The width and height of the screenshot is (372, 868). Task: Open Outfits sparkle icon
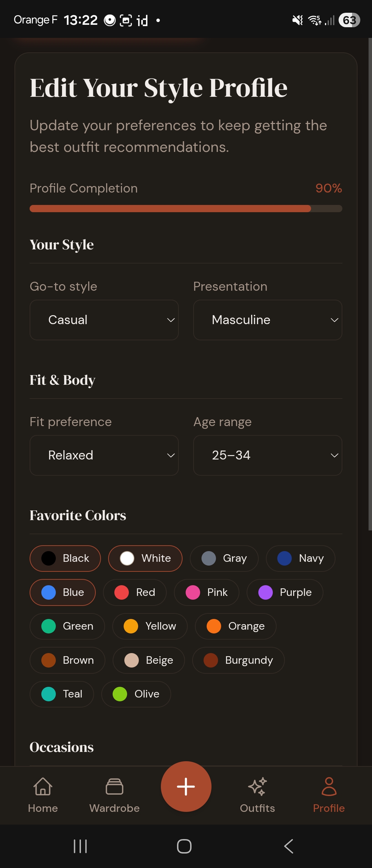pyautogui.click(x=257, y=787)
